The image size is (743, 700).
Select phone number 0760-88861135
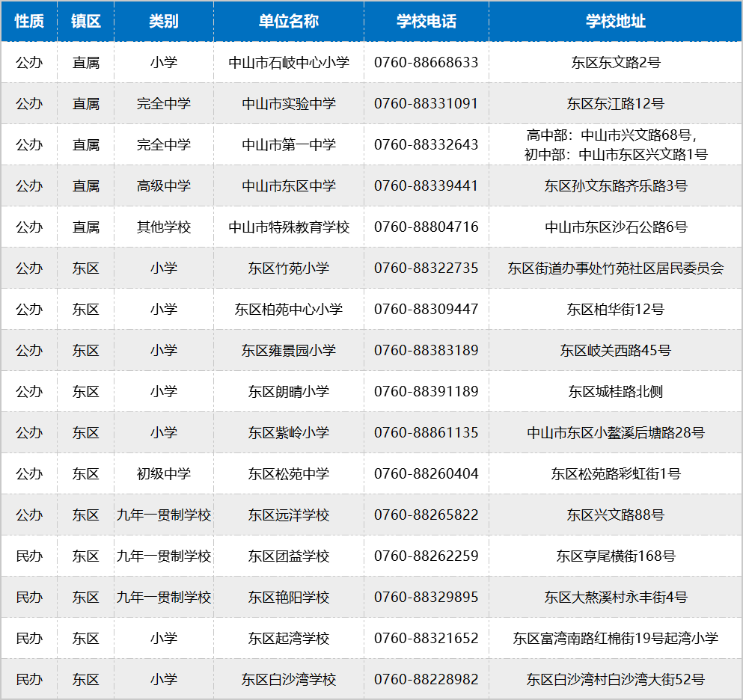426,433
